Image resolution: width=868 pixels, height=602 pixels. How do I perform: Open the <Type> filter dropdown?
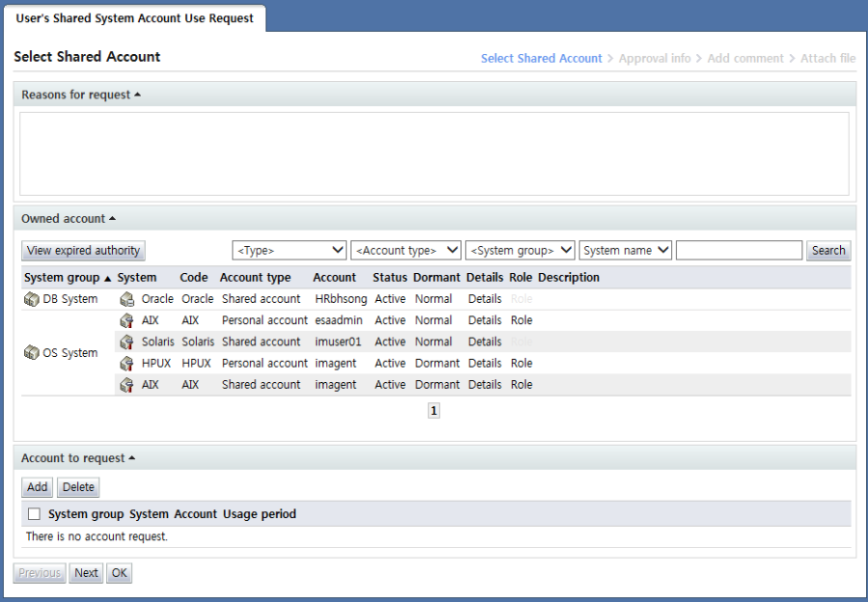click(x=289, y=251)
